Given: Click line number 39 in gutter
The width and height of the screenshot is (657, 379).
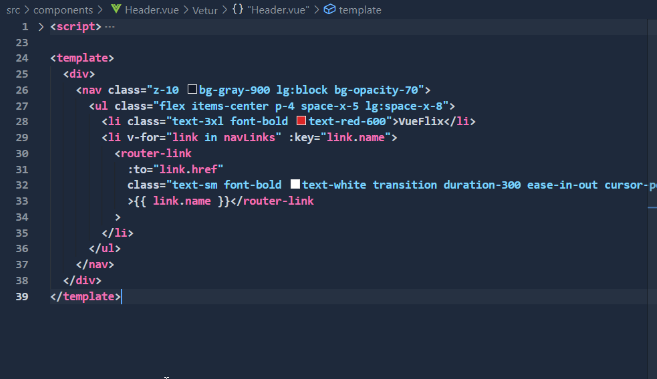Looking at the screenshot, I should (x=22, y=296).
